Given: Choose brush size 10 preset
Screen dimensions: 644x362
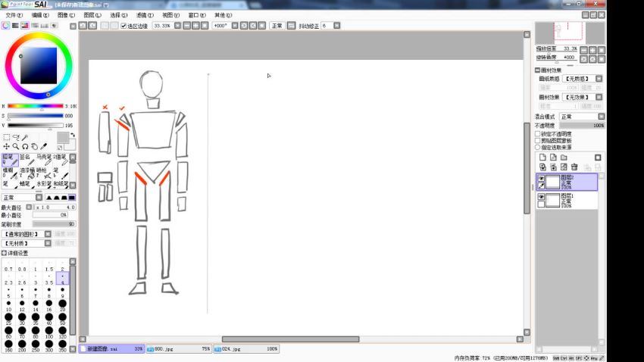Looking at the screenshot, I should click(x=8, y=305).
